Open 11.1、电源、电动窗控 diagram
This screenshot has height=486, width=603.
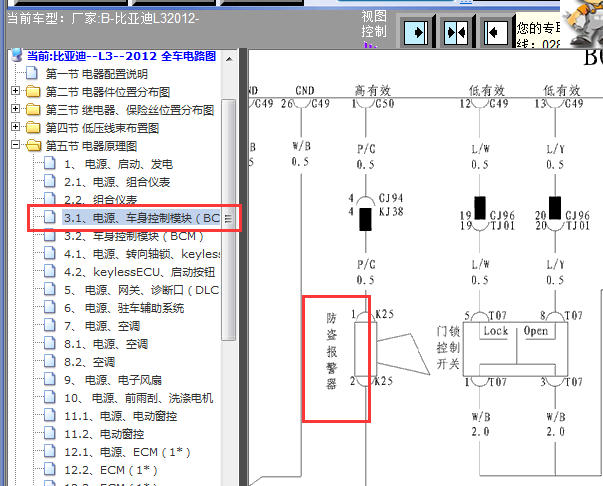[120, 416]
